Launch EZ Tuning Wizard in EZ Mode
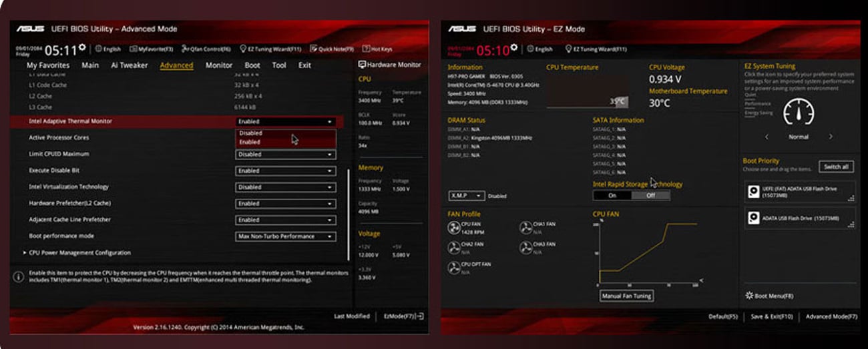 tap(596, 49)
